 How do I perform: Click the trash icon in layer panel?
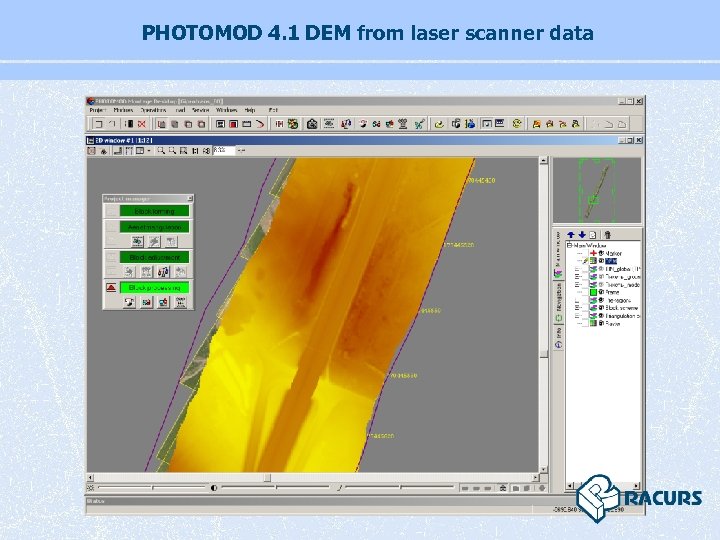tap(608, 235)
